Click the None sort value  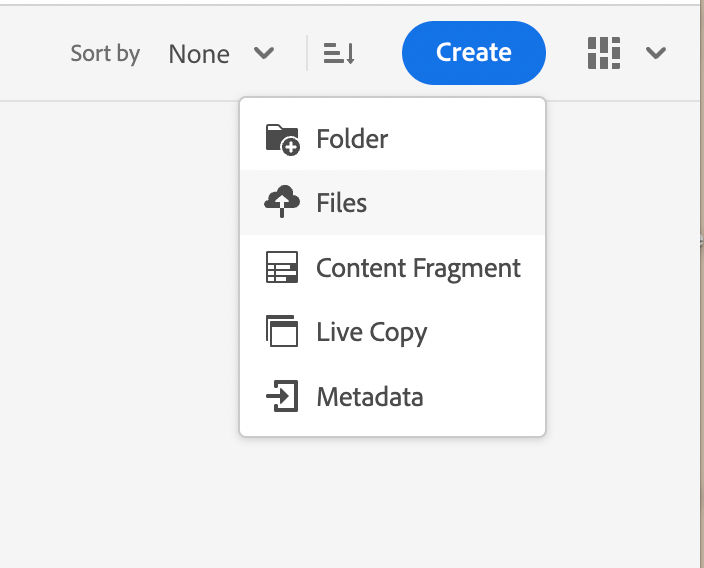point(199,54)
